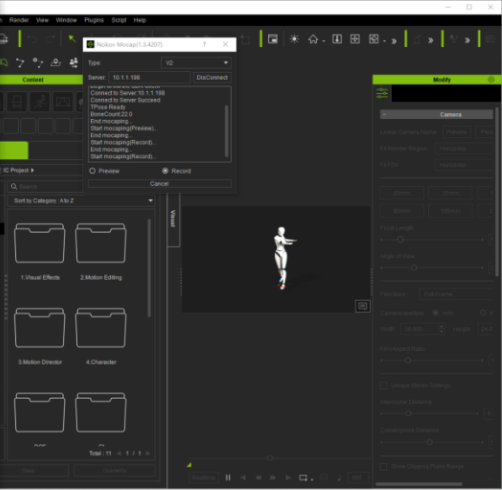Click the sun light icon in toolbar

tap(294, 39)
